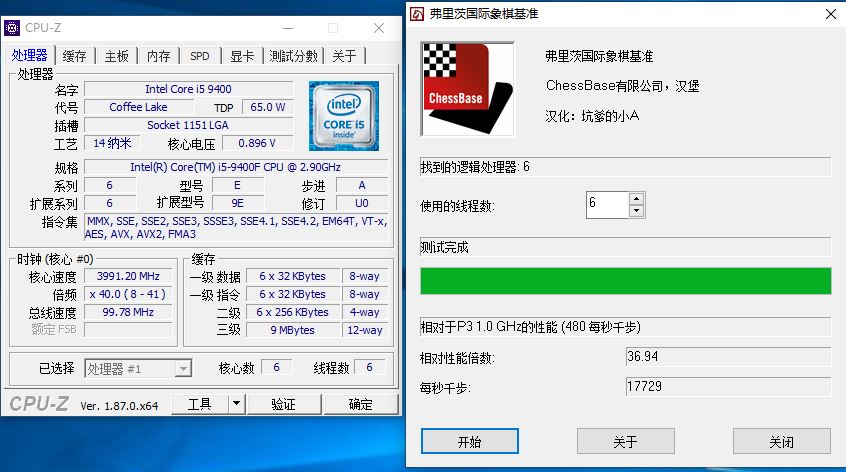This screenshot has height=472, width=846.
Task: Select the 測試分數 tab in CPU-Z
Action: [x=293, y=56]
